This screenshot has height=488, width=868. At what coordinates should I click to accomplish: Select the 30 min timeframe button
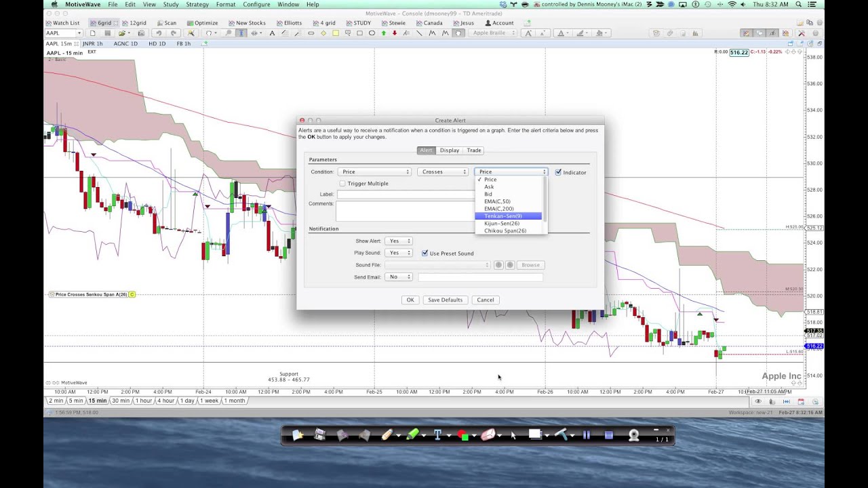[x=121, y=401]
